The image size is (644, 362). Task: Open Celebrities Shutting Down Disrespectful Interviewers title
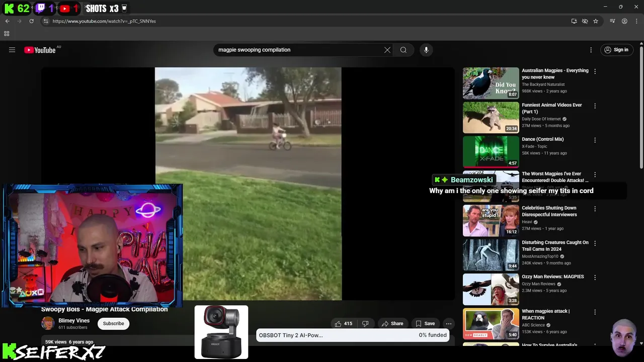[x=549, y=211]
